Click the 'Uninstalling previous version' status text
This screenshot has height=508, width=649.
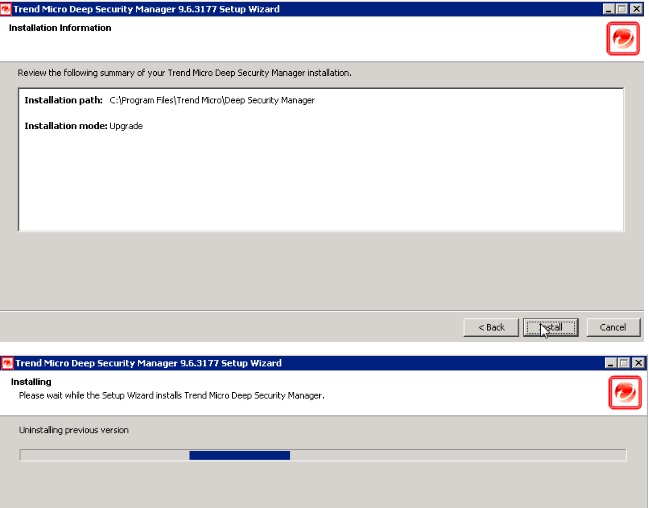(74, 430)
